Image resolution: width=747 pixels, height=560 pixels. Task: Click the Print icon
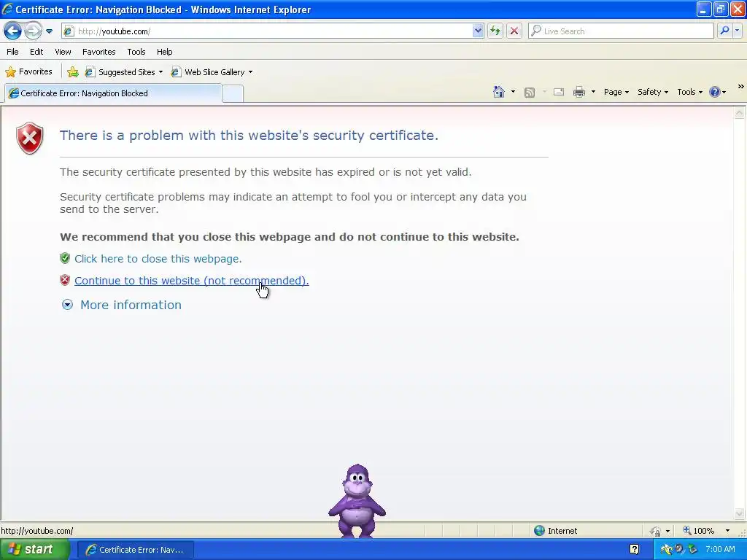tap(578, 92)
